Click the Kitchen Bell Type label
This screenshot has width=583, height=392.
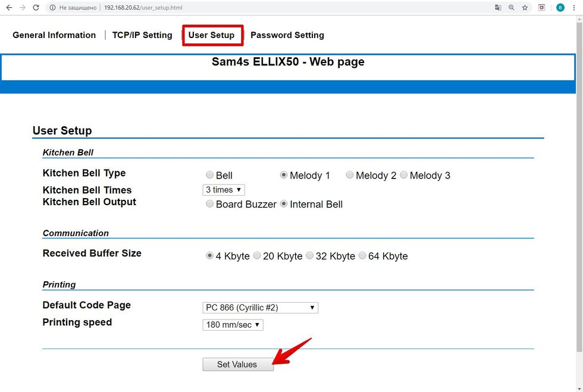click(x=84, y=173)
